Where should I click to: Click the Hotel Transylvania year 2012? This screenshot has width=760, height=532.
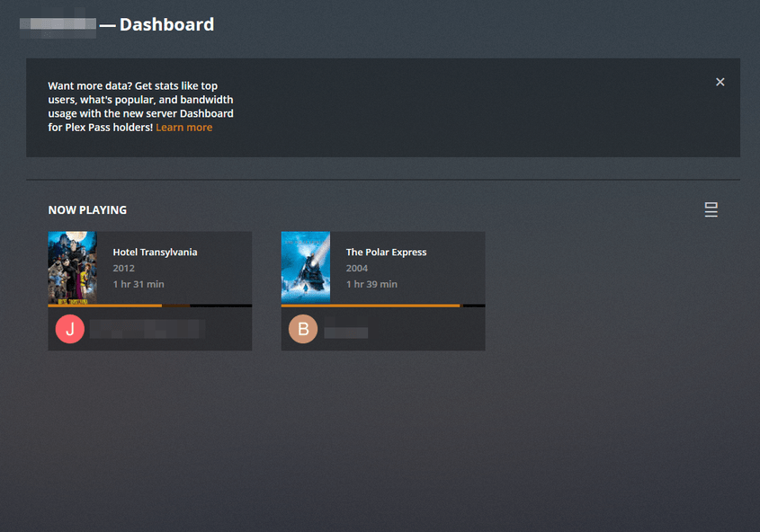pos(123,268)
